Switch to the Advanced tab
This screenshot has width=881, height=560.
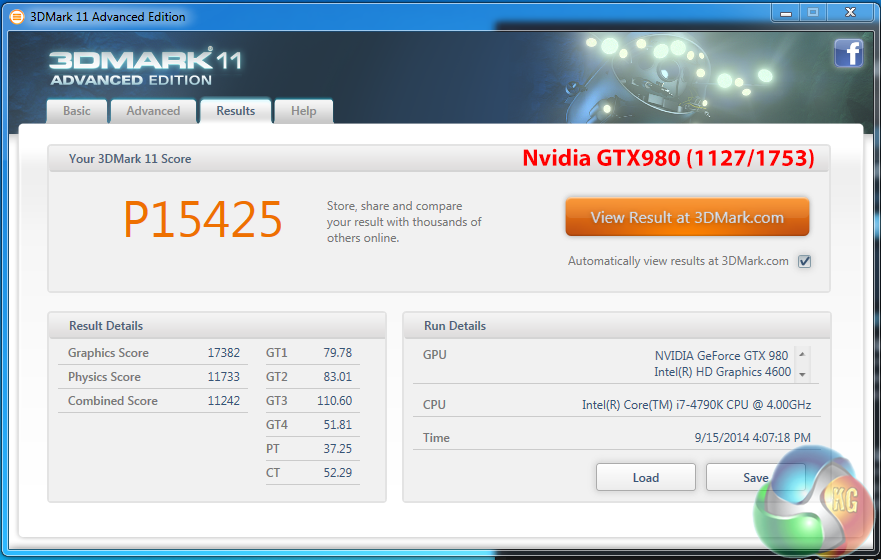point(153,111)
